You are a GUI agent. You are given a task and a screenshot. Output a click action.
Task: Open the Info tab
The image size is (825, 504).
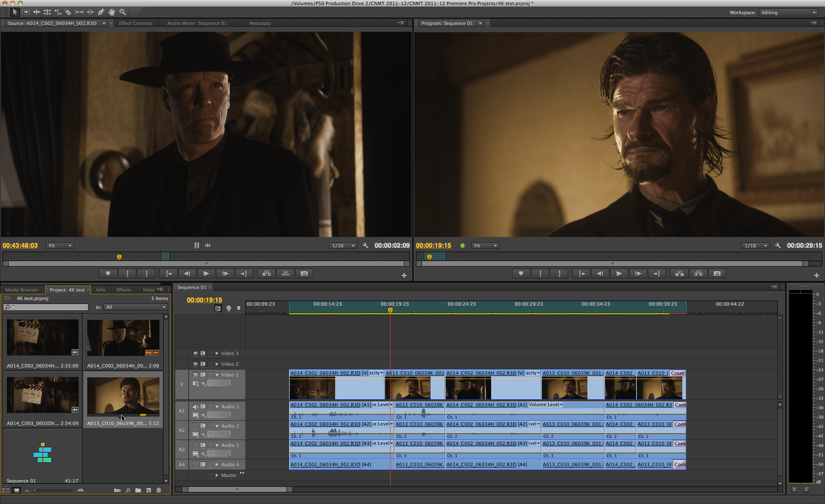pyautogui.click(x=101, y=290)
